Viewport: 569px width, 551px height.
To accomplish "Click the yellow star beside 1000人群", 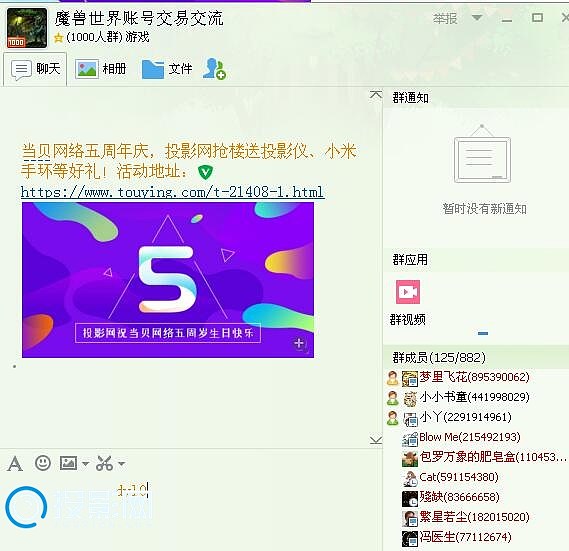I will point(58,38).
